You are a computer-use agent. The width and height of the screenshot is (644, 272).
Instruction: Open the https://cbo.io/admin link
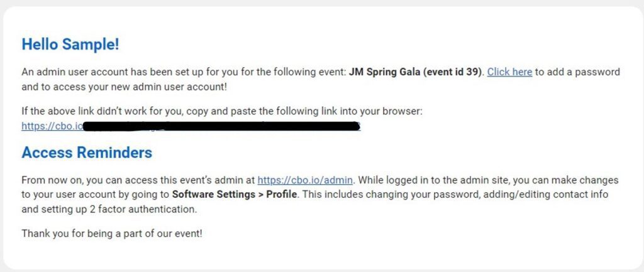(306, 180)
